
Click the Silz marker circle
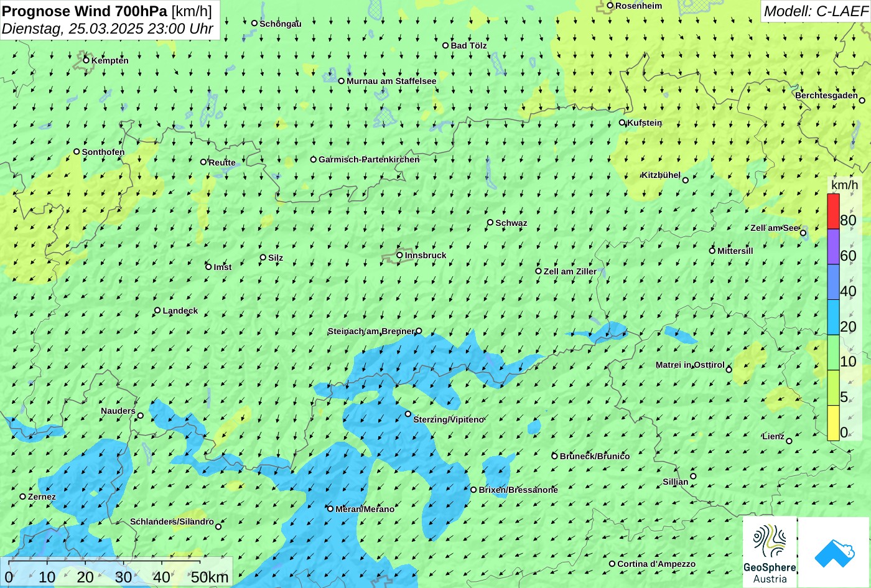coord(263,257)
